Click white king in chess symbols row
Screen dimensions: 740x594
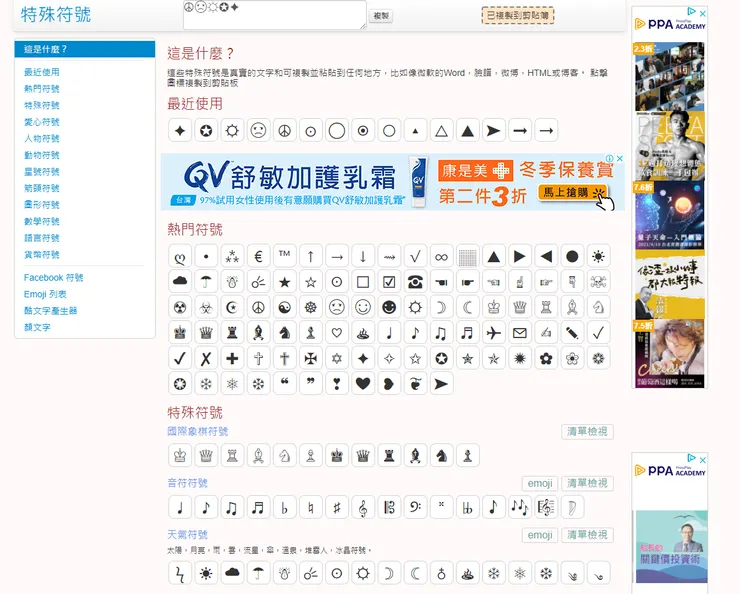click(180, 455)
